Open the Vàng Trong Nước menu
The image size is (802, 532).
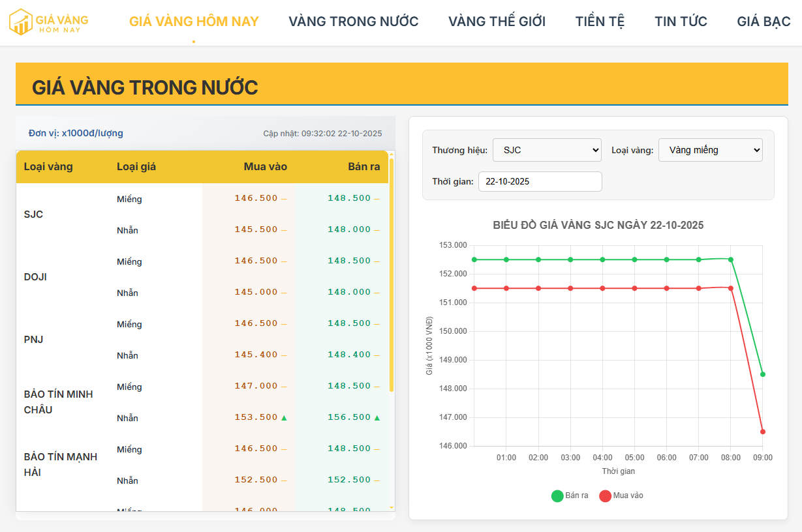click(x=353, y=22)
